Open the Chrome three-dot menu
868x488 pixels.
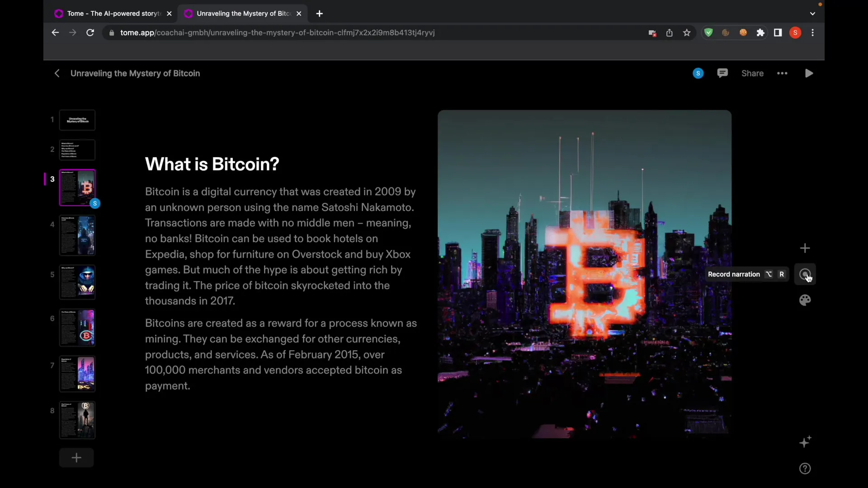[813, 33]
